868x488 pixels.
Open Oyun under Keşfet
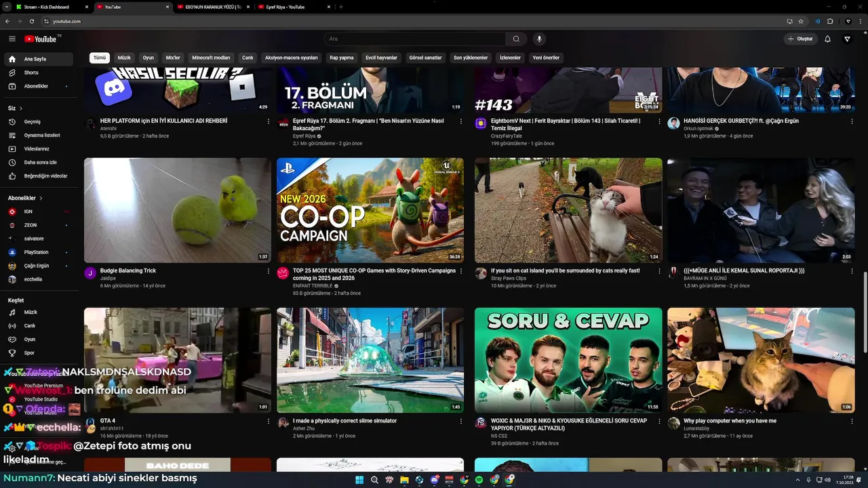(39, 340)
